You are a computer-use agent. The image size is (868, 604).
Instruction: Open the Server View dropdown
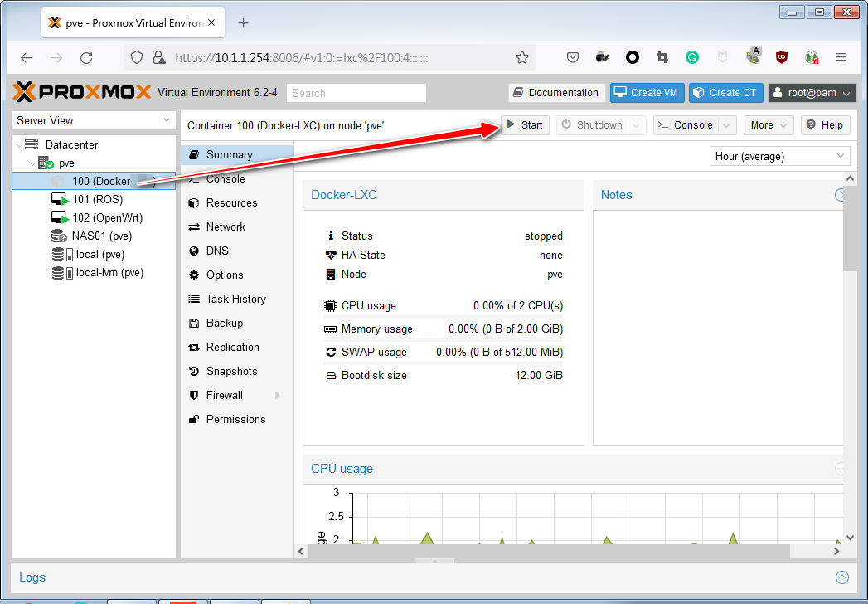click(94, 121)
